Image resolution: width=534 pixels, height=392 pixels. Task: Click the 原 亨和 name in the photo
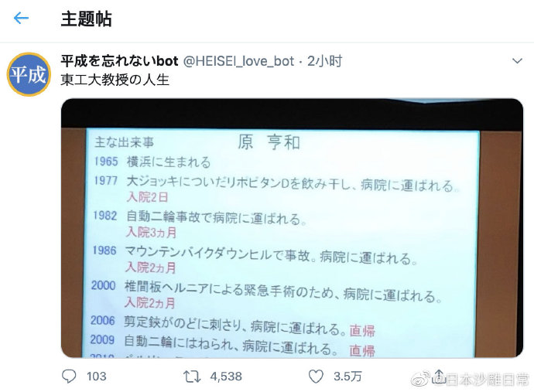pyautogui.click(x=269, y=142)
